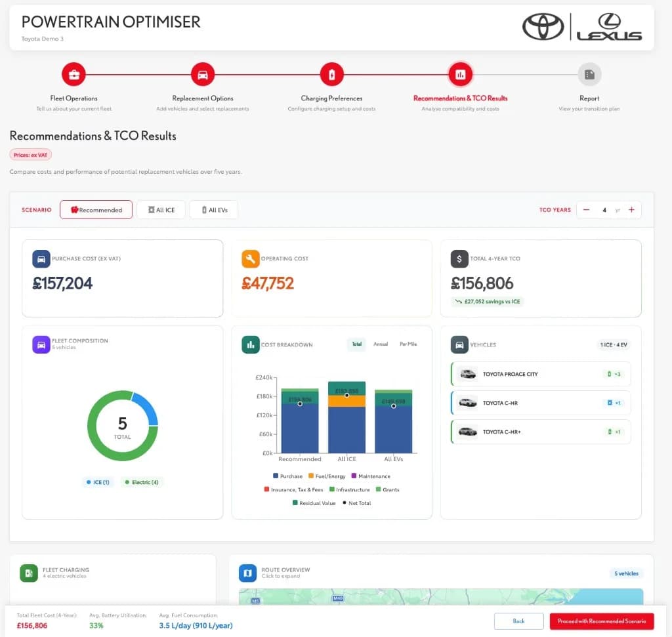The height and width of the screenshot is (637, 672).
Task: Toggle the Insurance, Tax & Fees legend item
Action: pyautogui.click(x=293, y=489)
